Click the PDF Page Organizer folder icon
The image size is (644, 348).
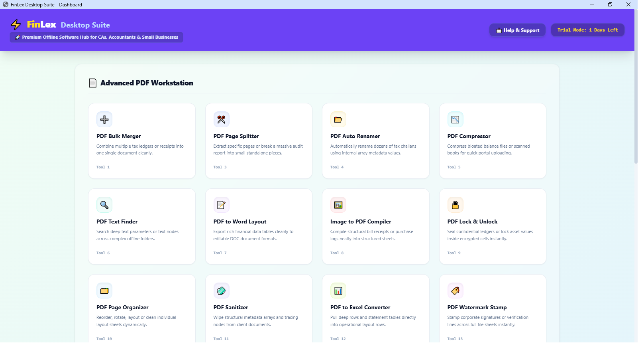(x=104, y=291)
